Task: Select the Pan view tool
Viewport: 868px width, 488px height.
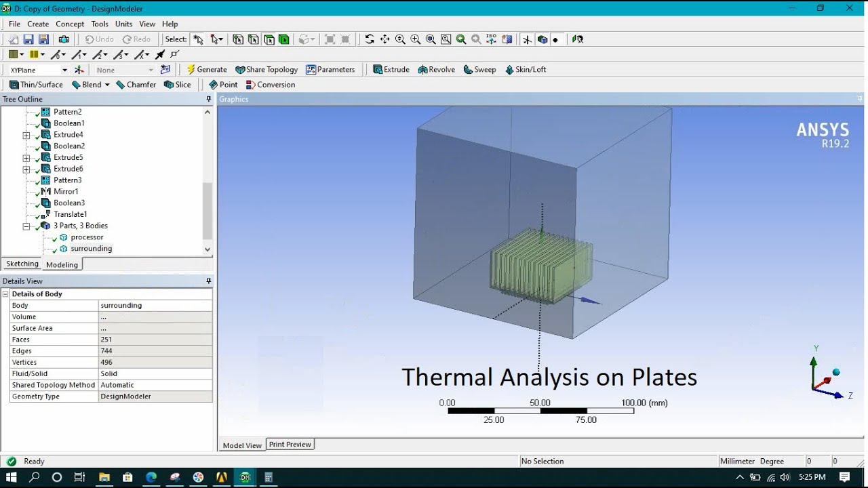Action: [x=384, y=39]
